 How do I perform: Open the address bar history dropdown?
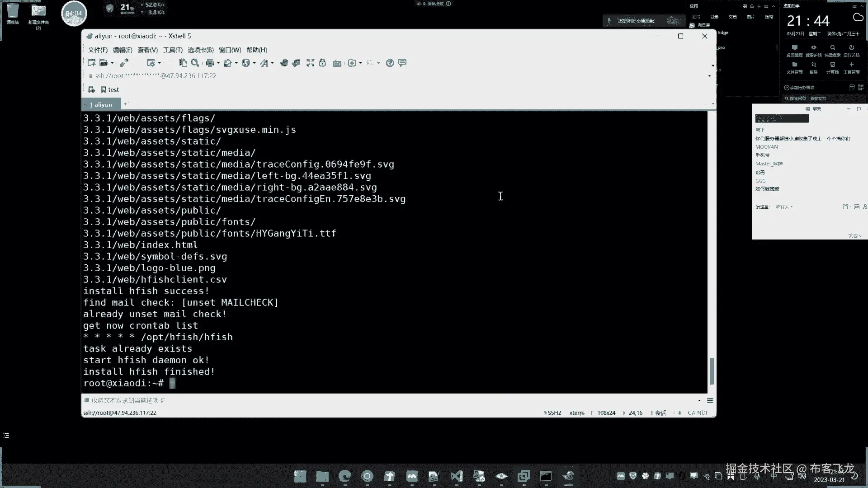[709, 76]
